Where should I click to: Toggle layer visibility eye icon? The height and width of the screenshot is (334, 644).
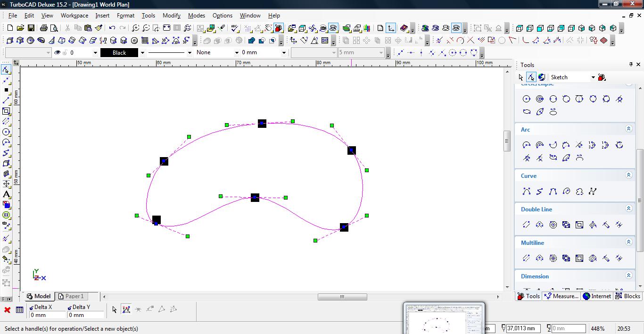(58, 53)
